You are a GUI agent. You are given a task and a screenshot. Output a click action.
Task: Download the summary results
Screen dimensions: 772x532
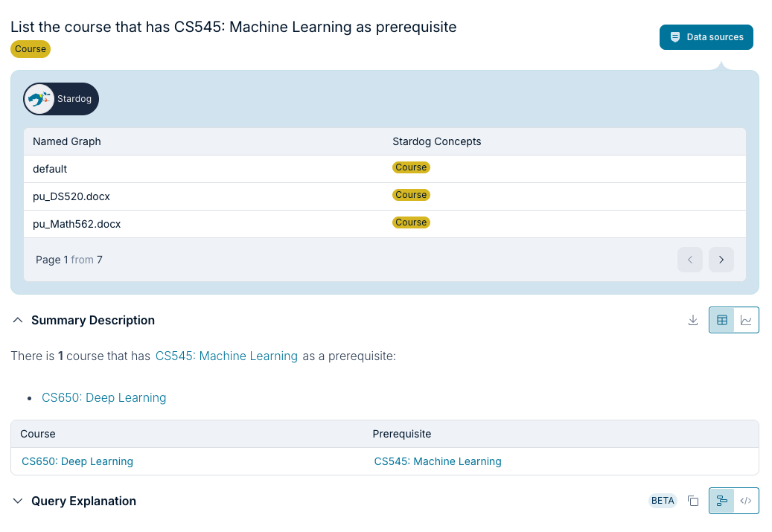pyautogui.click(x=693, y=320)
